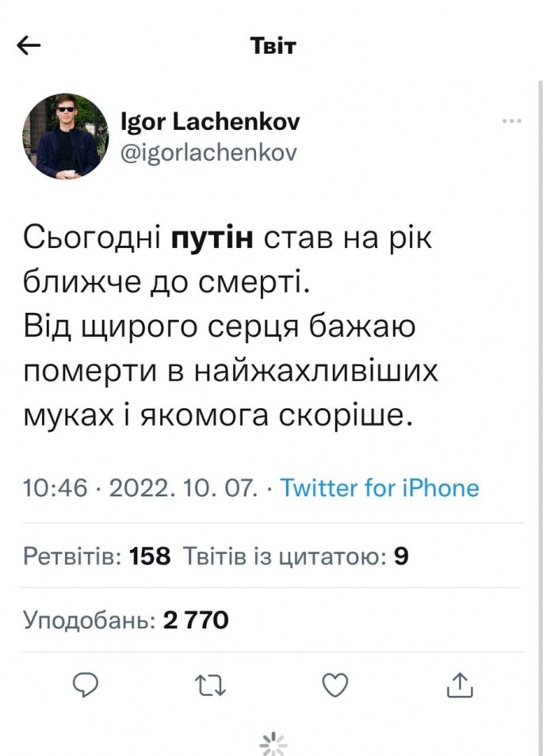Click the tweet line starting Від щирого серця
This screenshot has width=547, height=756.
(x=220, y=326)
